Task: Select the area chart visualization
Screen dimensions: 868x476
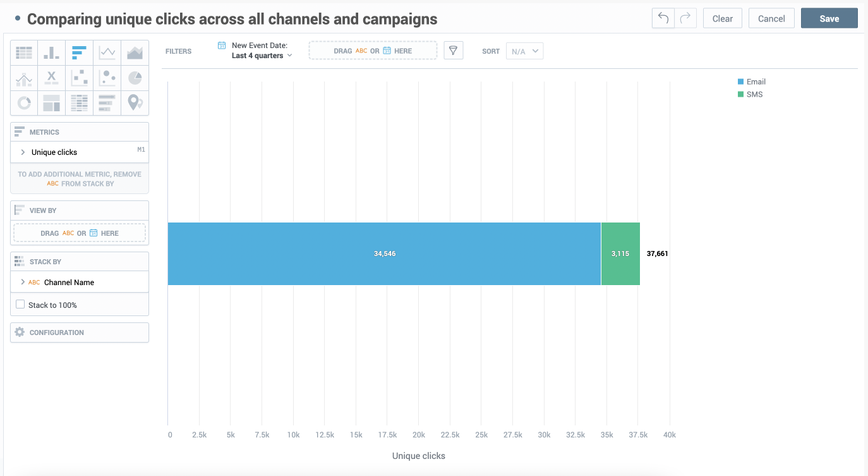Action: click(x=135, y=53)
